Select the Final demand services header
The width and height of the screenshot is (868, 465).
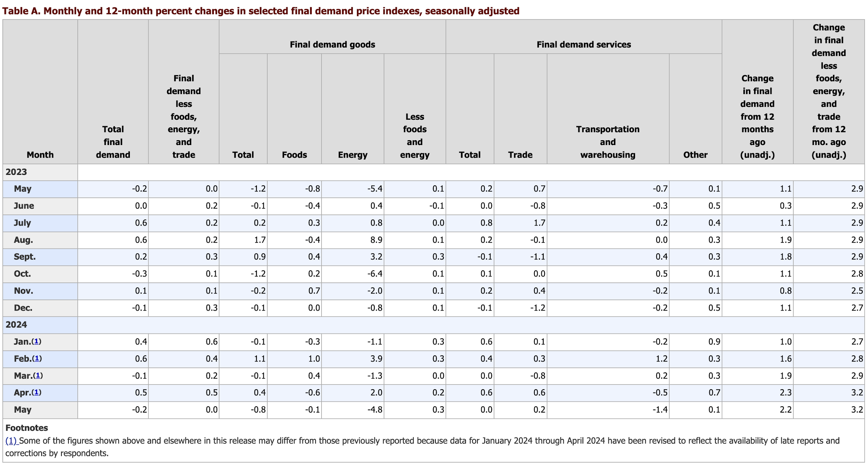click(584, 44)
